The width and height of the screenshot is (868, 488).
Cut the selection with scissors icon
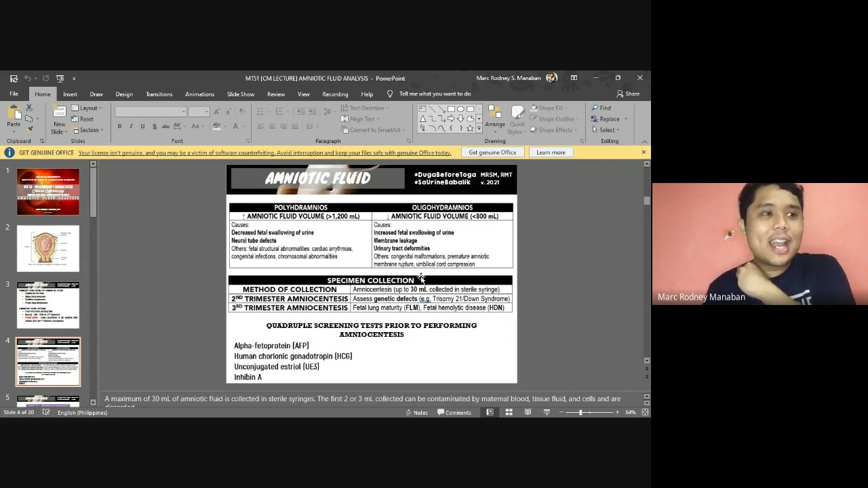28,108
